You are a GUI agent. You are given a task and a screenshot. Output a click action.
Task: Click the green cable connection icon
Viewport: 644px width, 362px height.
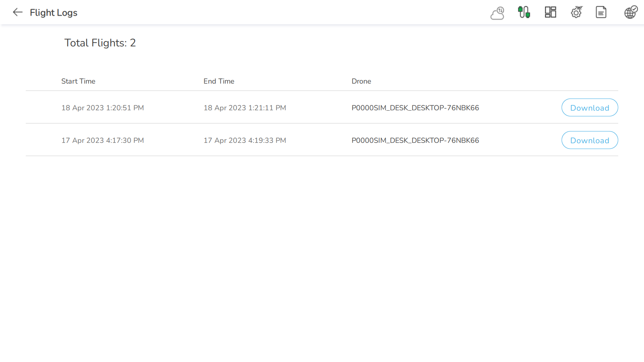(x=524, y=12)
